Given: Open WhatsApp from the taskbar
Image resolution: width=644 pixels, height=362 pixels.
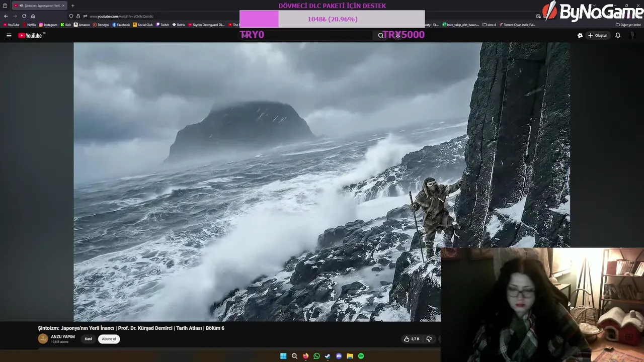Looking at the screenshot, I should pyautogui.click(x=316, y=356).
